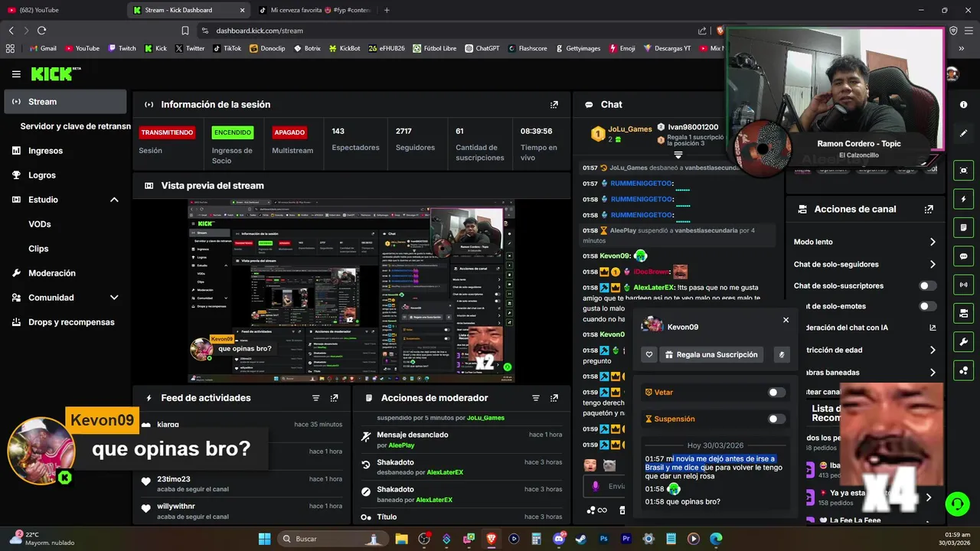Collapse the Estudio sidebar section

(x=114, y=200)
